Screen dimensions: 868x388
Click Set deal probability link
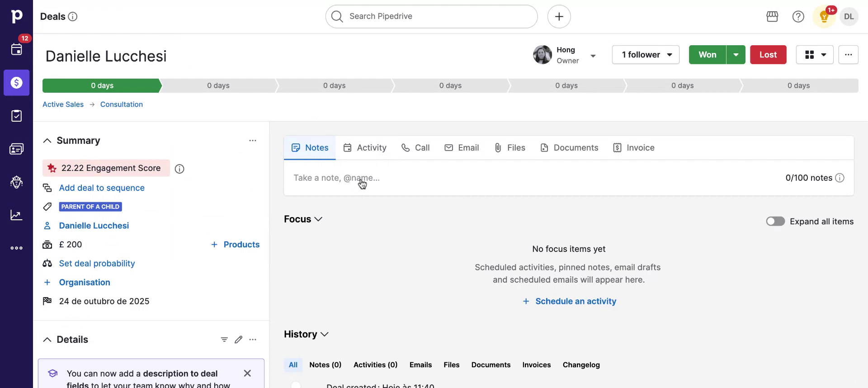[97, 264]
